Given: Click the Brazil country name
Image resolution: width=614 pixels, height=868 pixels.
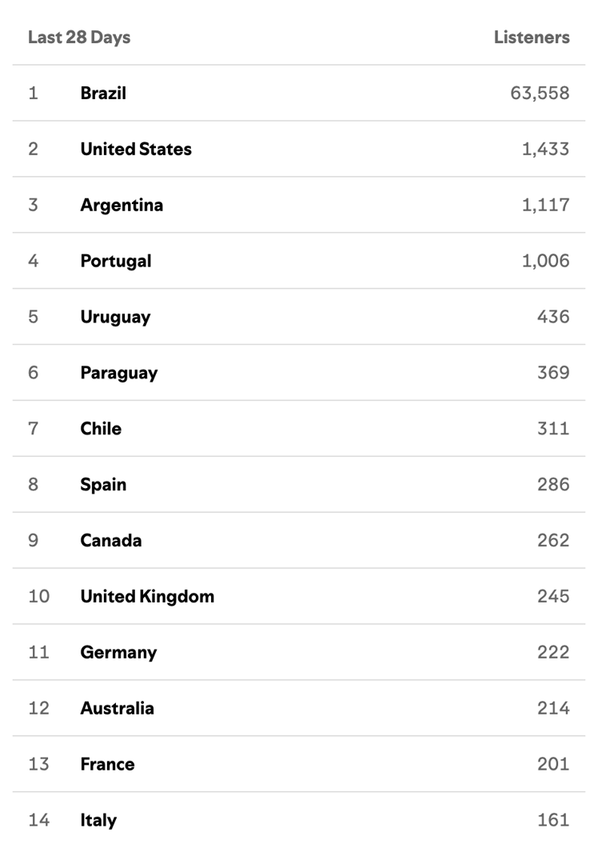Looking at the screenshot, I should coord(103,93).
